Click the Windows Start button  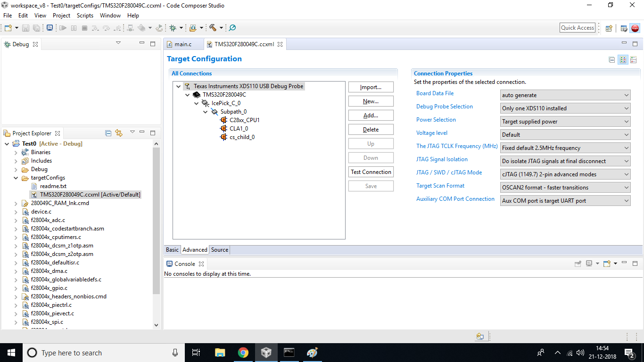point(11,353)
